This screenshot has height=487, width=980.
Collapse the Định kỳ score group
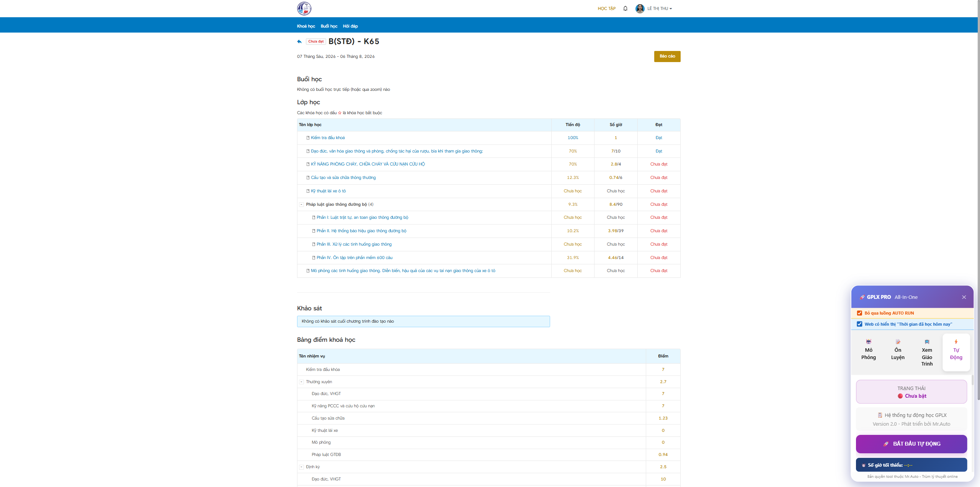[301, 467]
